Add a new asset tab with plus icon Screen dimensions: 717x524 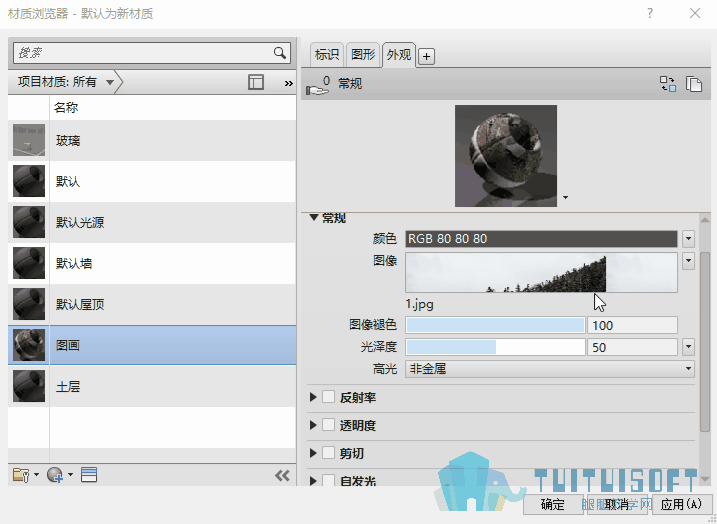click(426, 56)
